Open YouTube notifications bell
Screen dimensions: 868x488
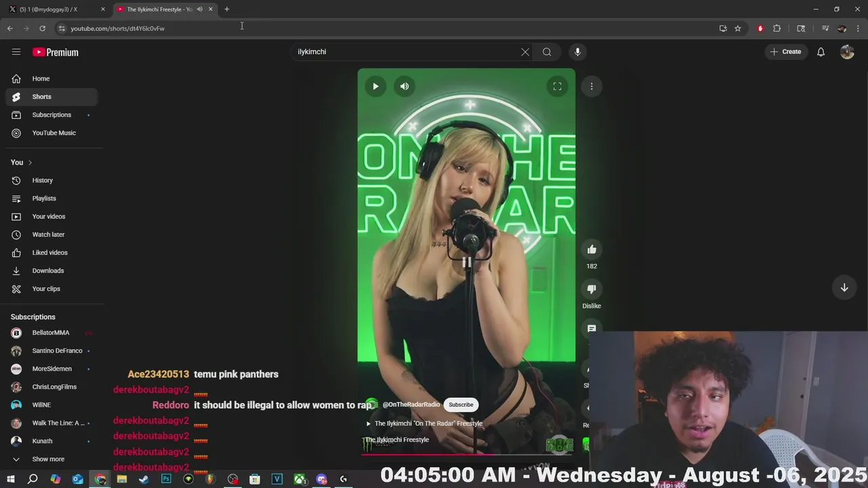pyautogui.click(x=821, y=52)
